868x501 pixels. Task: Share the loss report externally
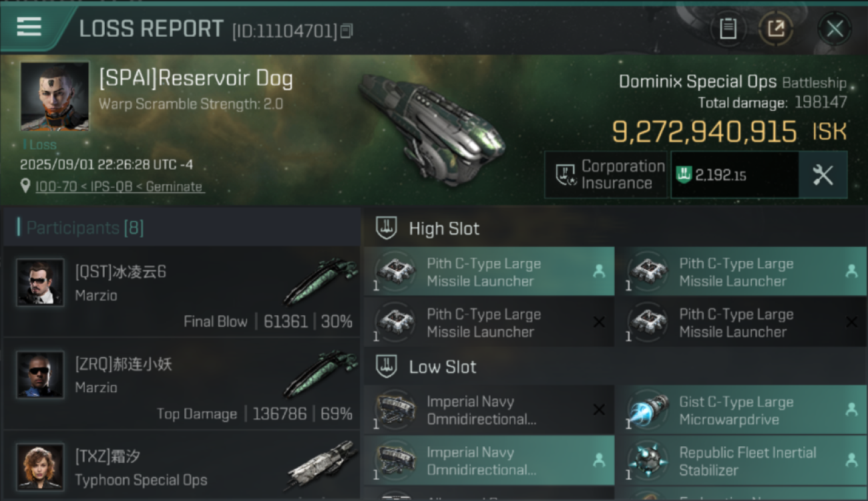click(775, 29)
